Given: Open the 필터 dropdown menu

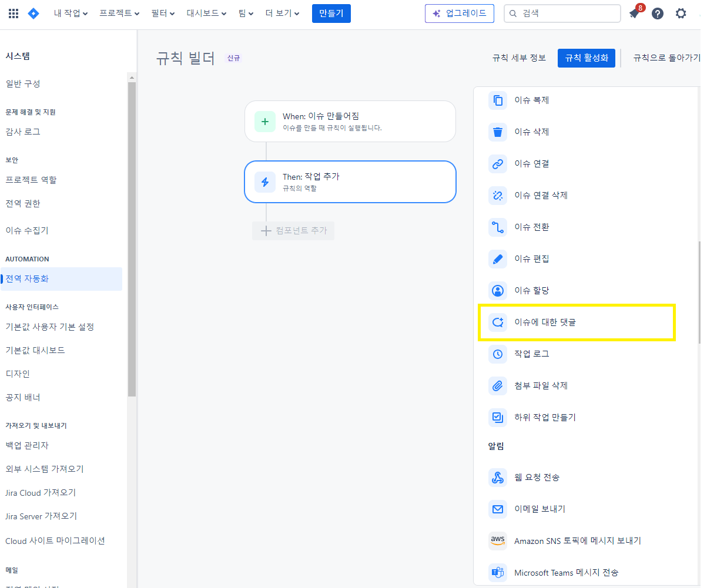Looking at the screenshot, I should coord(163,14).
